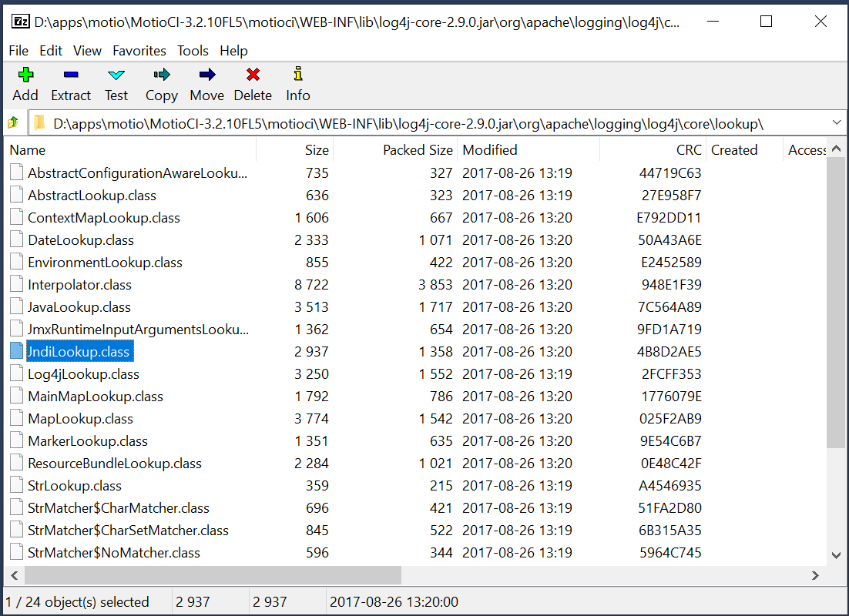Open the Tools menu
This screenshot has height=616, width=849.
click(x=193, y=50)
